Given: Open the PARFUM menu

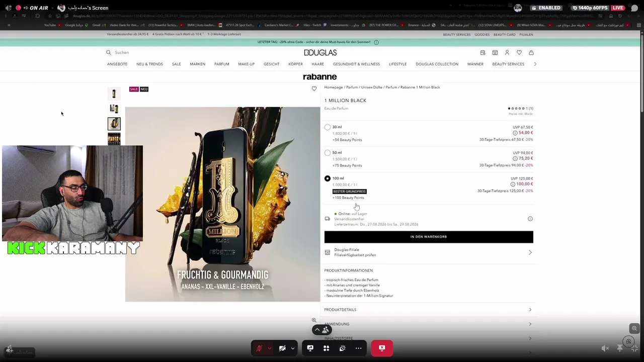Looking at the screenshot, I should pyautogui.click(x=222, y=64).
